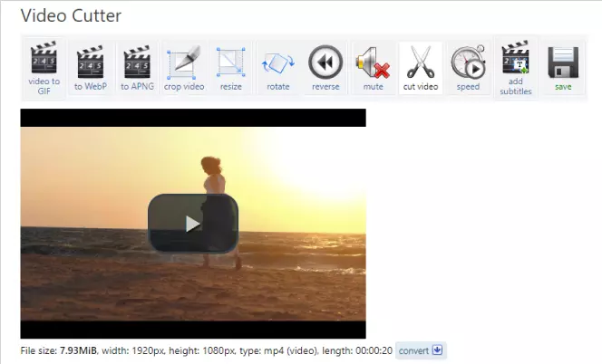The width and height of the screenshot is (602, 364).
Task: Click the convert button below the video
Action: pyautogui.click(x=421, y=350)
